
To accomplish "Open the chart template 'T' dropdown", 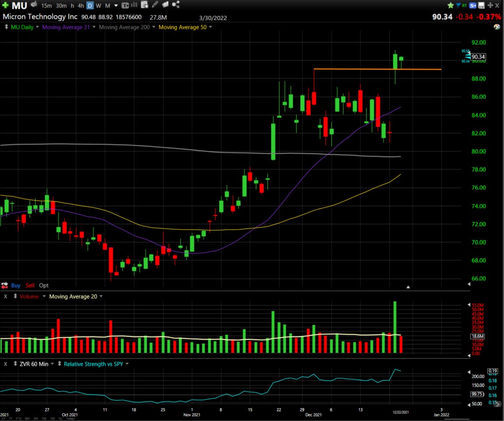I will (x=125, y=5).
